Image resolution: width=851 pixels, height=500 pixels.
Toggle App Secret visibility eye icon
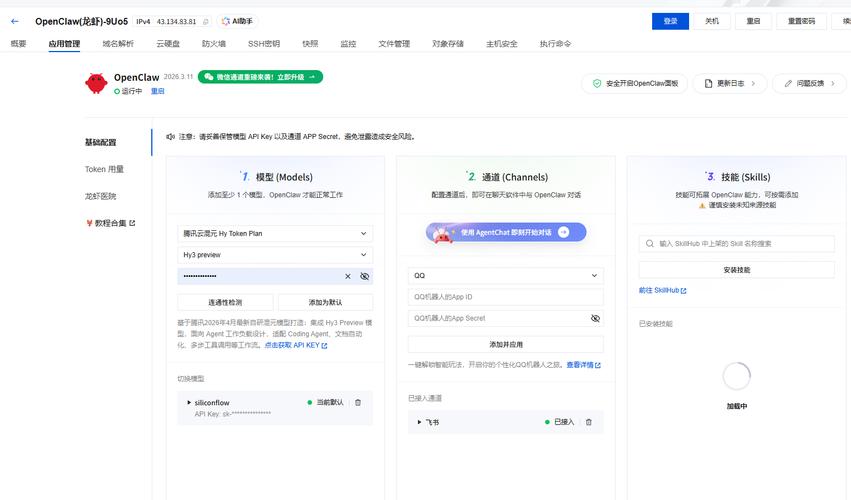coord(595,318)
